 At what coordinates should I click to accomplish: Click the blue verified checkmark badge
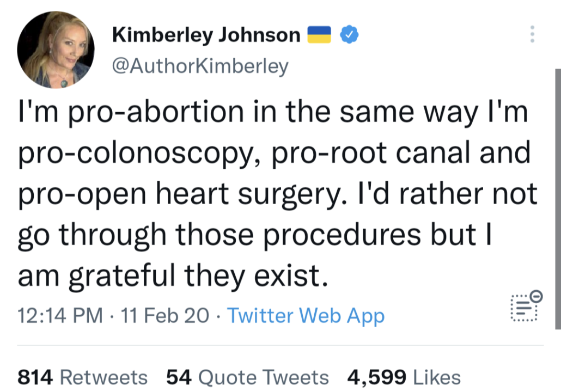point(349,35)
